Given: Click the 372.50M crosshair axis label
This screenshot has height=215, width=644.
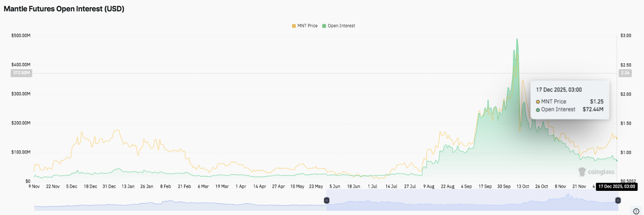Looking at the screenshot, I should (21, 73).
